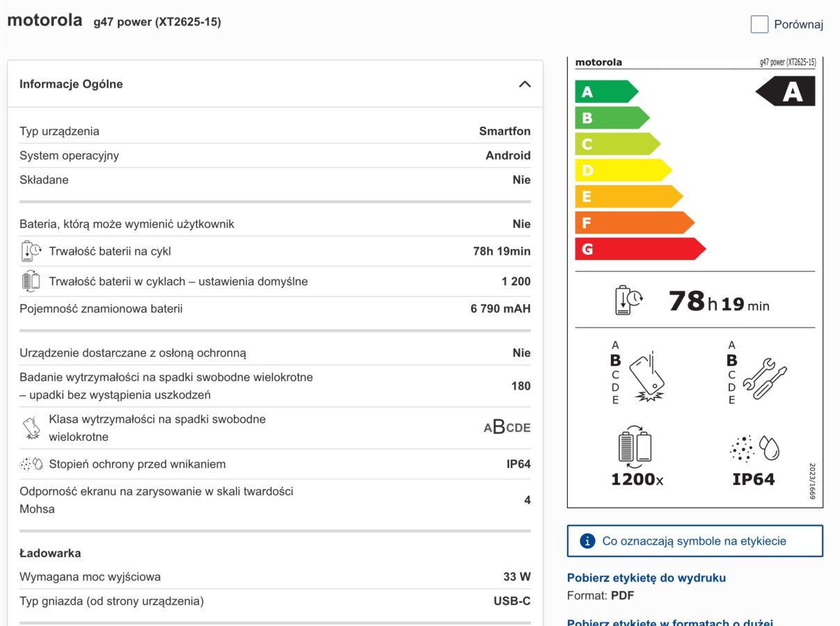
Task: Click the battery cycles icon above 1200x
Action: 635,447
